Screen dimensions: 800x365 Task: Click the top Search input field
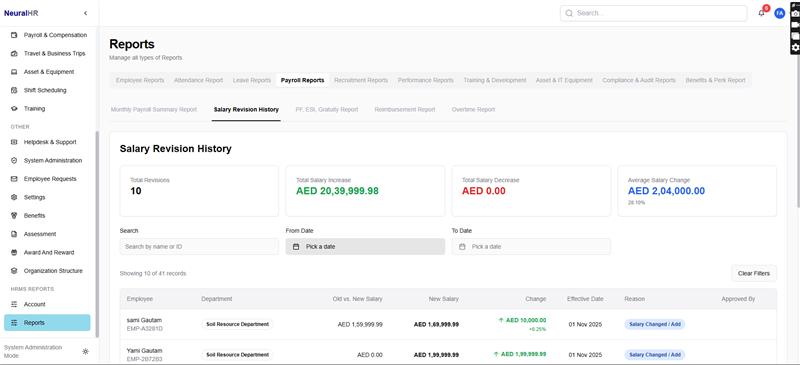[653, 13]
